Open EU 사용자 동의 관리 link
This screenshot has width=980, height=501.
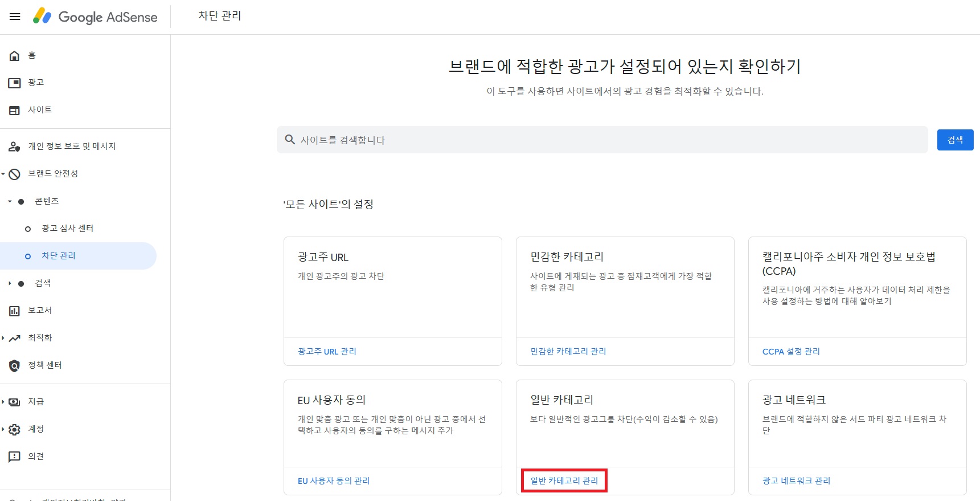334,481
